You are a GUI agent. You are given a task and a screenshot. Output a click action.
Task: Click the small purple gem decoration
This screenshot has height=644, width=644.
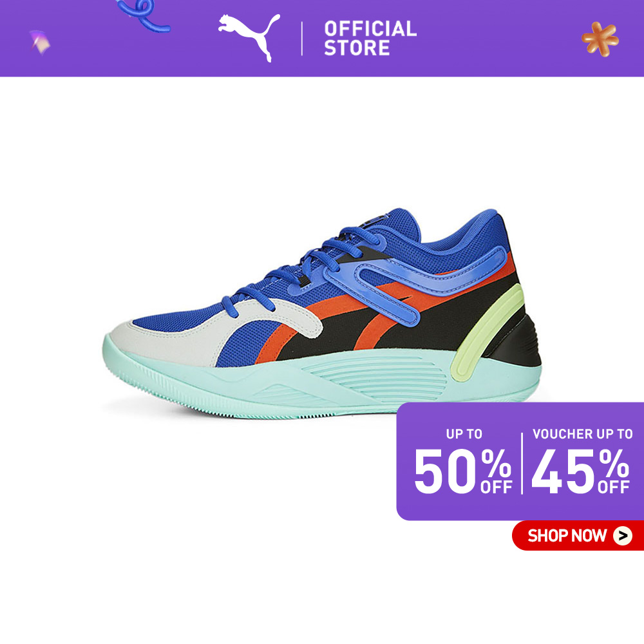40,43
